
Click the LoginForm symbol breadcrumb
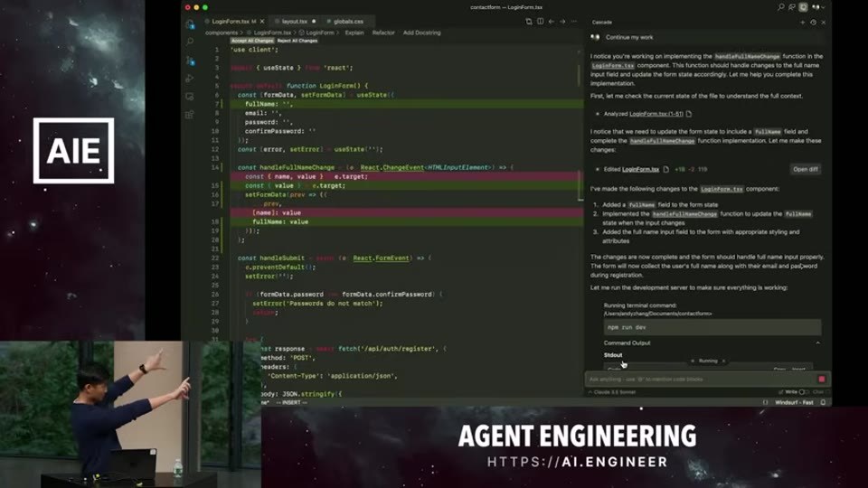(320, 33)
